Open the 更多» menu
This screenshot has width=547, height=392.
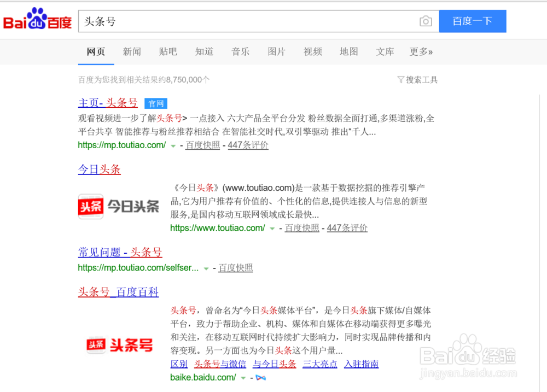tap(421, 51)
